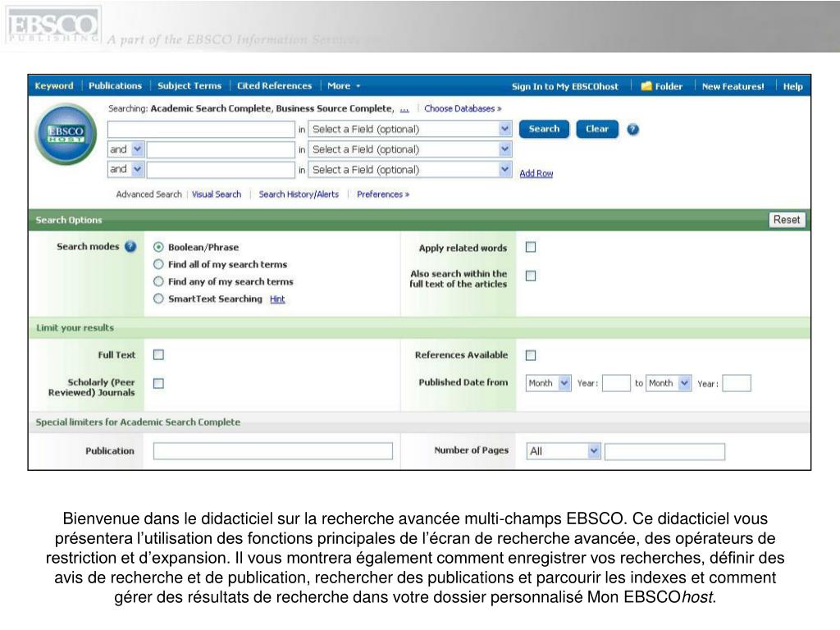Click the Publication input field
This screenshot has width=840, height=630.
coord(272,451)
